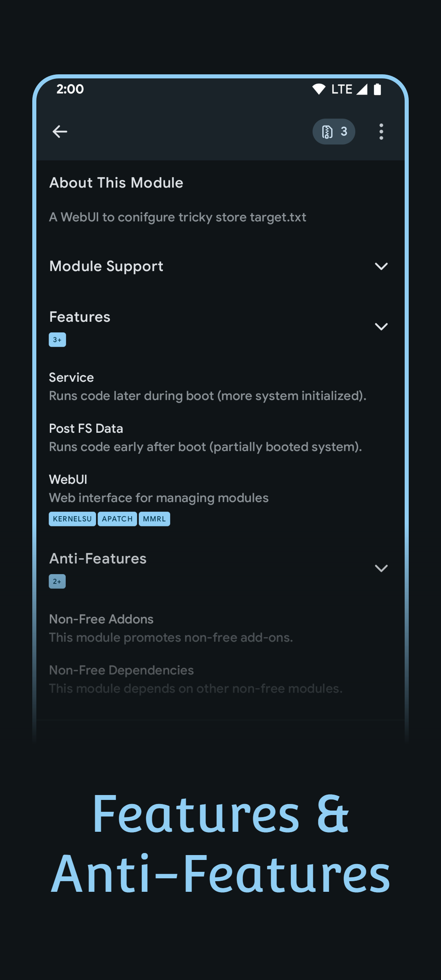Click the APATCH compatibility chip
Image resolution: width=441 pixels, height=980 pixels.
point(117,519)
